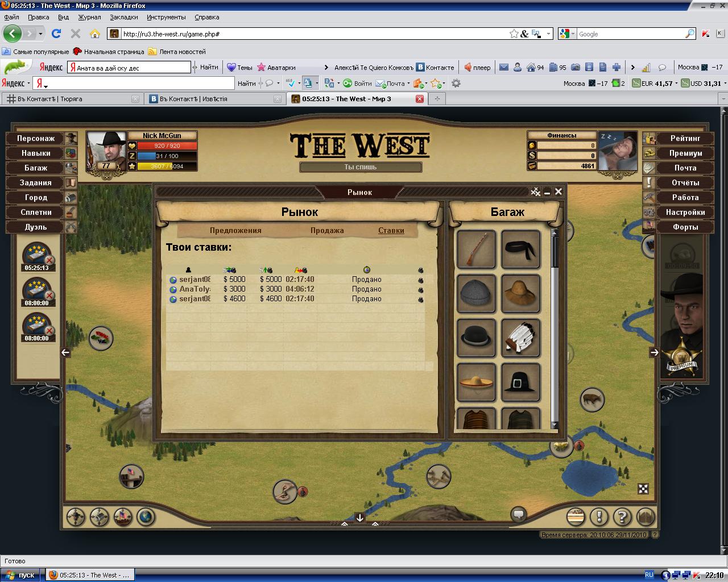
Task: Switch to the Предложения market tab
Action: tap(235, 231)
